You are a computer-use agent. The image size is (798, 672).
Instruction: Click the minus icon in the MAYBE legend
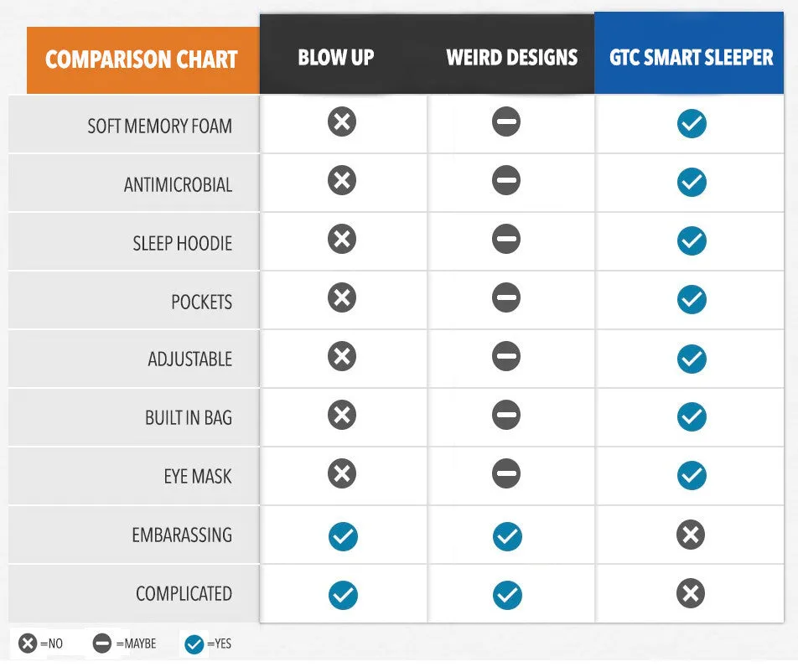click(101, 643)
